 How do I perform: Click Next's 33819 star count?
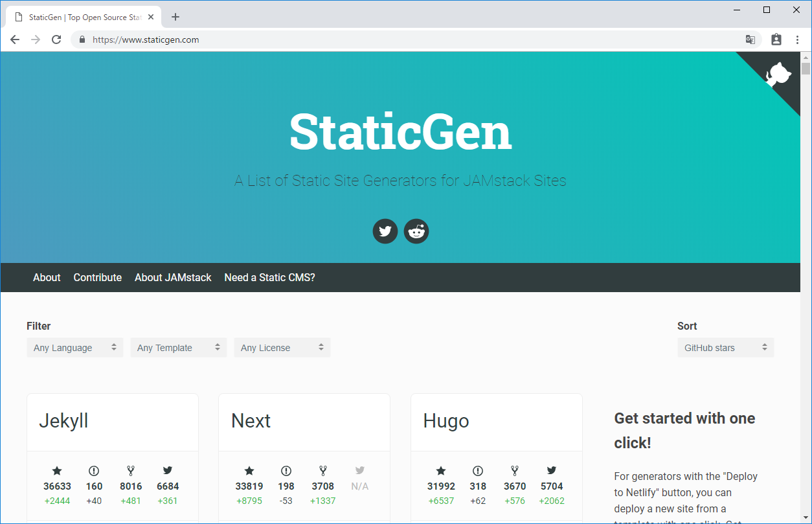pos(249,486)
